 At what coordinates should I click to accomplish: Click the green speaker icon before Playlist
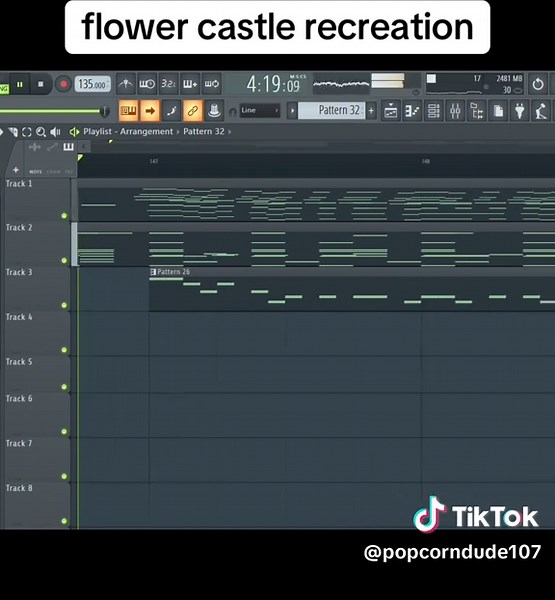click(x=74, y=132)
